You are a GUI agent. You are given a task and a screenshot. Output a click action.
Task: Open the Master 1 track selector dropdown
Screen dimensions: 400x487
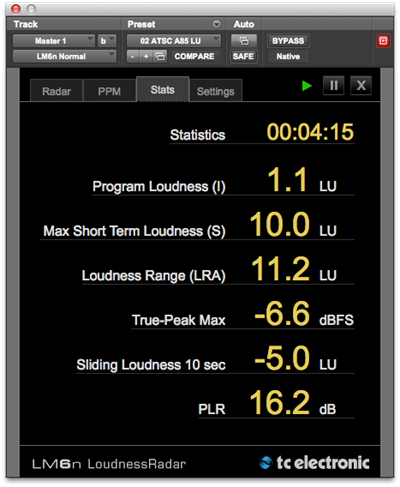54,41
